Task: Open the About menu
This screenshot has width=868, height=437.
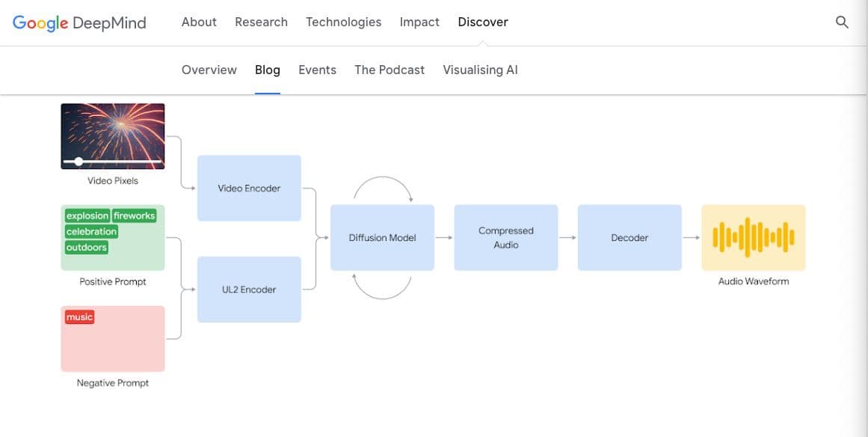Action: [x=199, y=22]
